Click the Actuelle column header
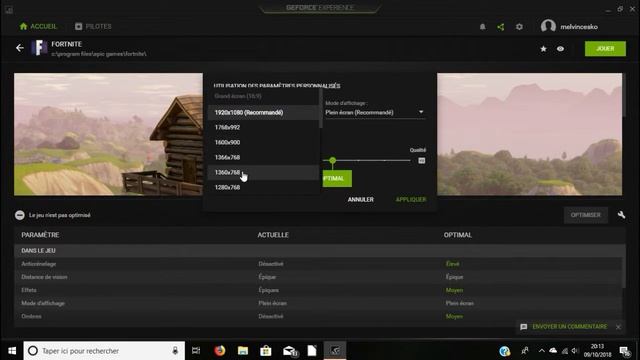The width and height of the screenshot is (640, 360). [x=273, y=235]
